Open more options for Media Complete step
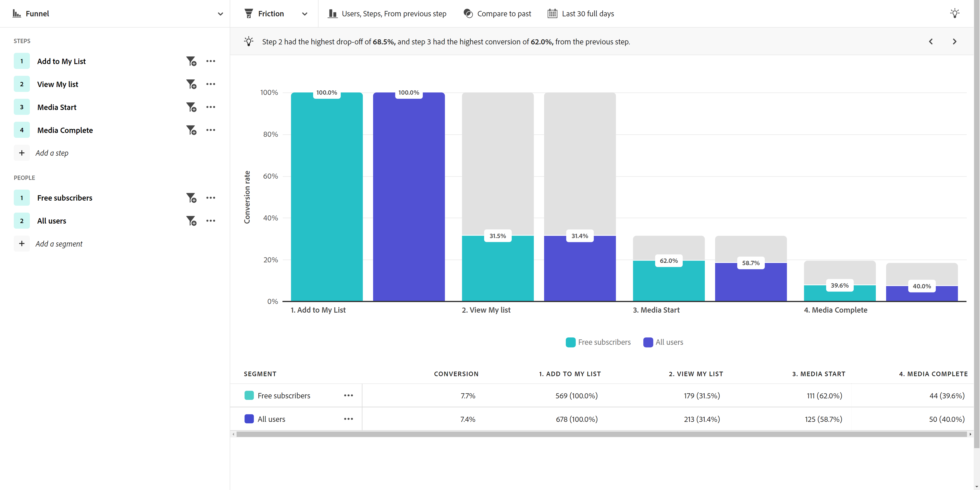 (x=210, y=130)
